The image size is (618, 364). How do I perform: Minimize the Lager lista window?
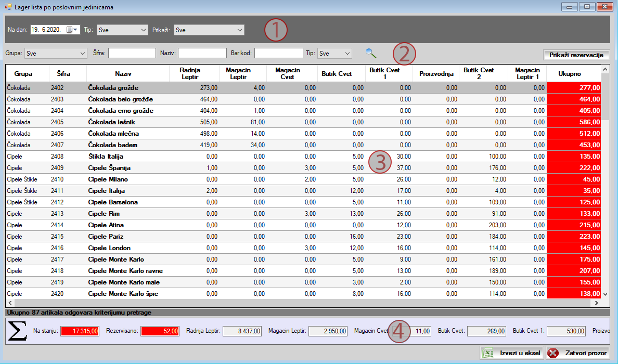pos(570,7)
